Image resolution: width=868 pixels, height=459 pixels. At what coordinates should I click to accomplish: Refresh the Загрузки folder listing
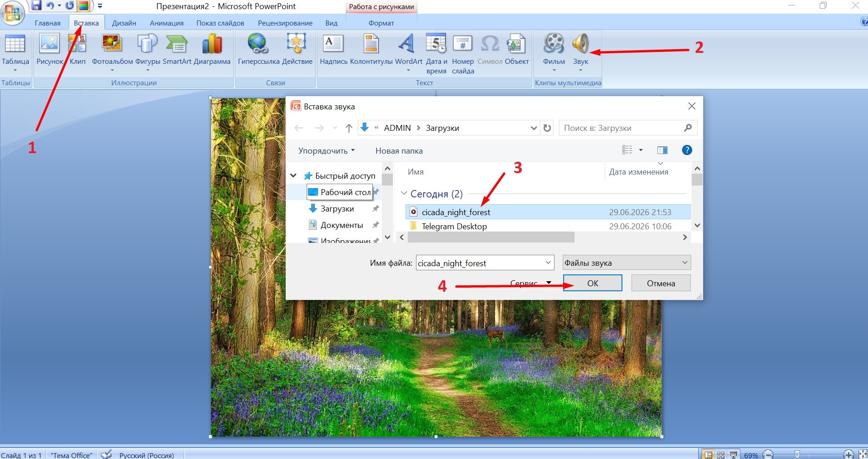[x=547, y=128]
